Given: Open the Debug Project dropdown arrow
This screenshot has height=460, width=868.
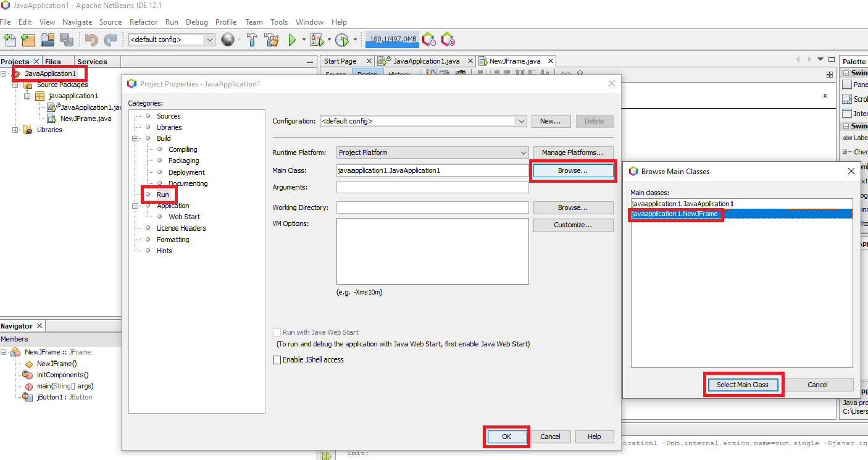Looking at the screenshot, I should (330, 40).
